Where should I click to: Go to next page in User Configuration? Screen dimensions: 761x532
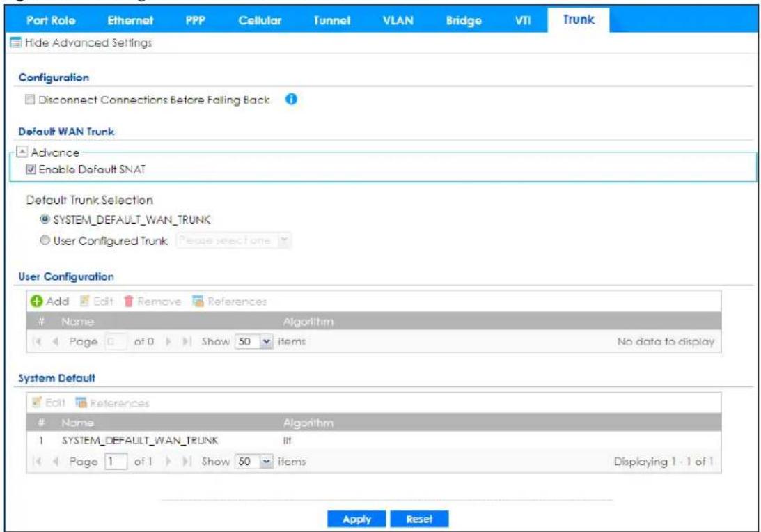[168, 342]
